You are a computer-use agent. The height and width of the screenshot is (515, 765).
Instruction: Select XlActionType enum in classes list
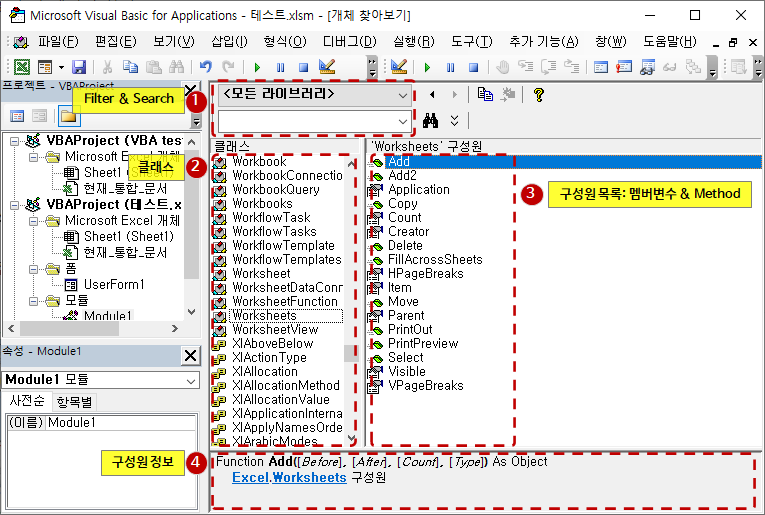click(269, 357)
